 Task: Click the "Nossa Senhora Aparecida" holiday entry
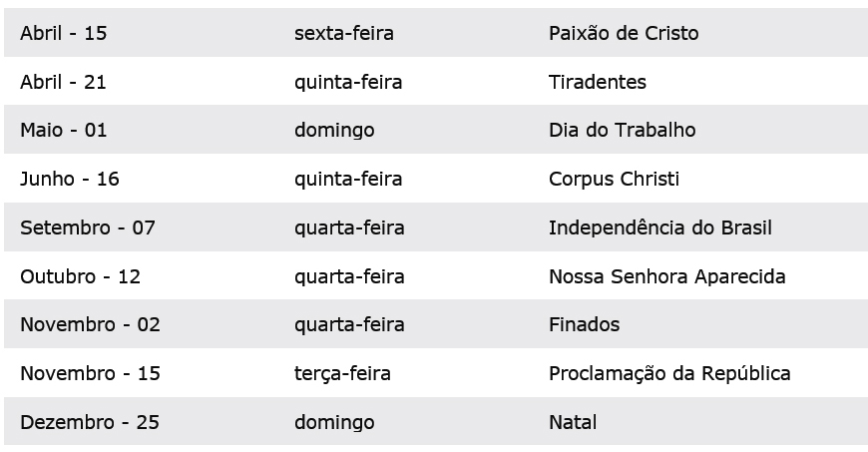[667, 276]
